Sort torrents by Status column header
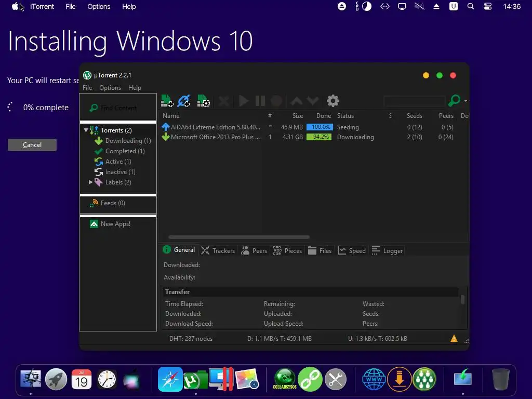The width and height of the screenshot is (532, 399). pyautogui.click(x=345, y=116)
